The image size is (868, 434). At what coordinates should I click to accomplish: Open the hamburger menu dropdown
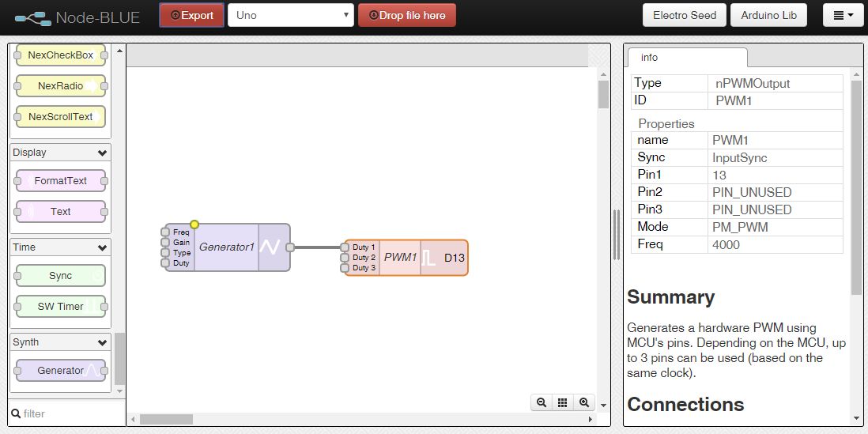click(x=843, y=16)
